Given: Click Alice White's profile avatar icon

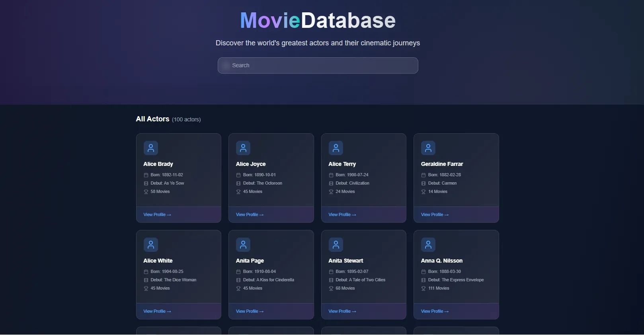Looking at the screenshot, I should coord(151,245).
